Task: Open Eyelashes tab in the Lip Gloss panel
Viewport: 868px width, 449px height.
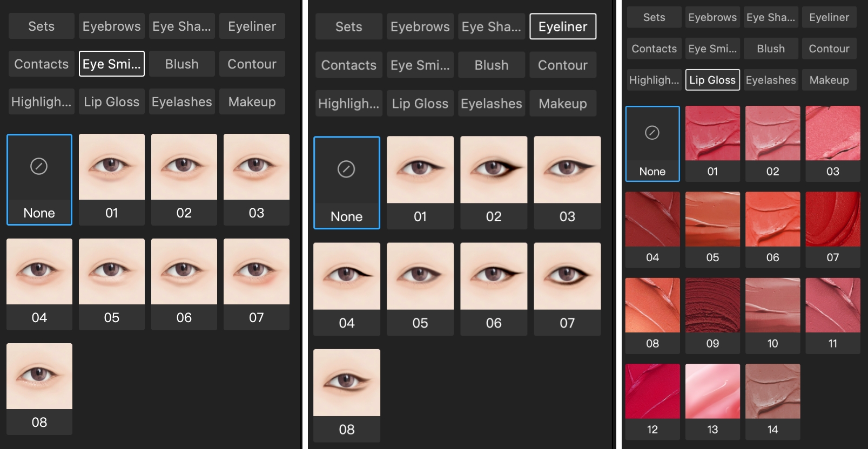Action: pyautogui.click(x=770, y=80)
